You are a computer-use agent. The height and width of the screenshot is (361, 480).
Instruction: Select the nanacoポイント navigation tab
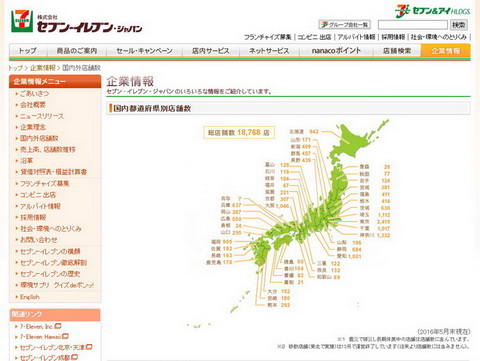coord(336,51)
